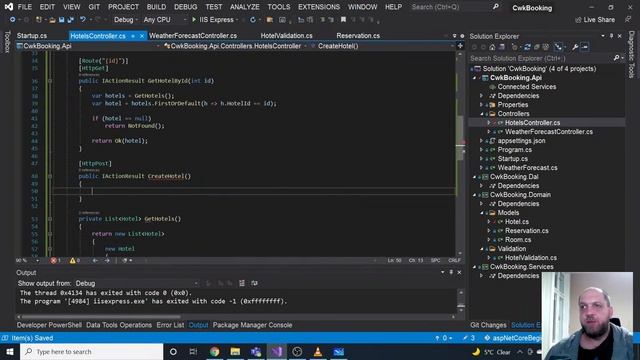
Task: Switch to the WeatherForecastController.cs tab
Action: pyautogui.click(x=193, y=36)
